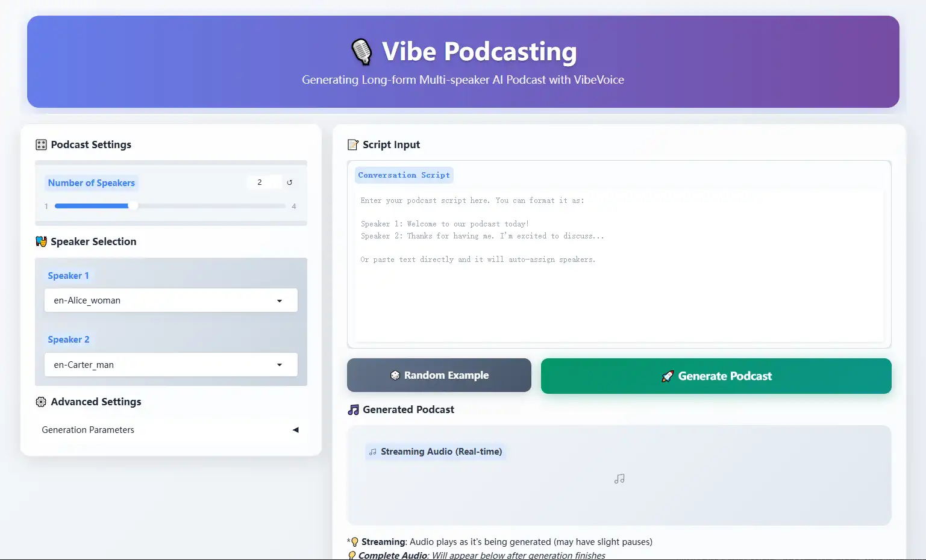Click the rocket icon on Generate Podcast
This screenshot has width=926, height=560.
[668, 376]
